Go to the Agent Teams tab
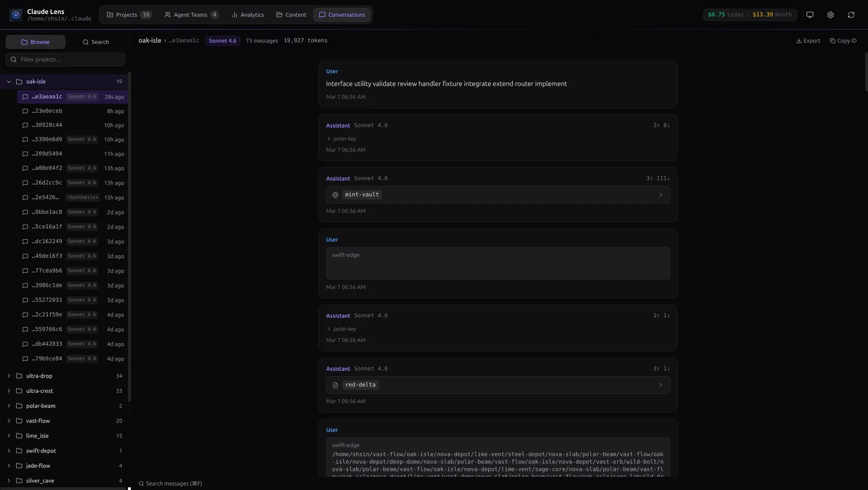Image resolution: width=868 pixels, height=490 pixels. (191, 15)
